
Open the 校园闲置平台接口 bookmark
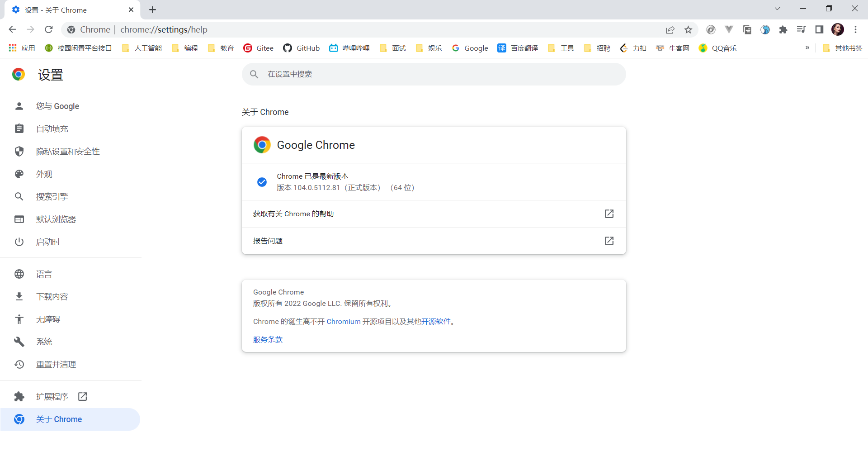point(78,48)
